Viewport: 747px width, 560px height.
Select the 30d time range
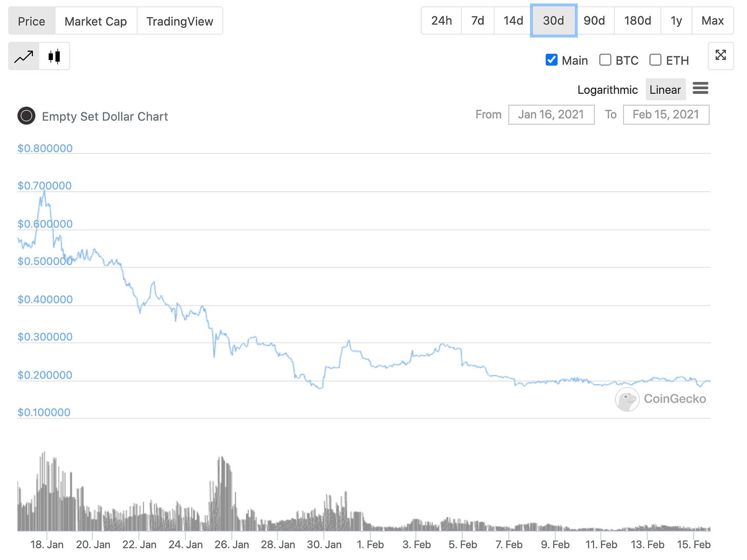(554, 21)
